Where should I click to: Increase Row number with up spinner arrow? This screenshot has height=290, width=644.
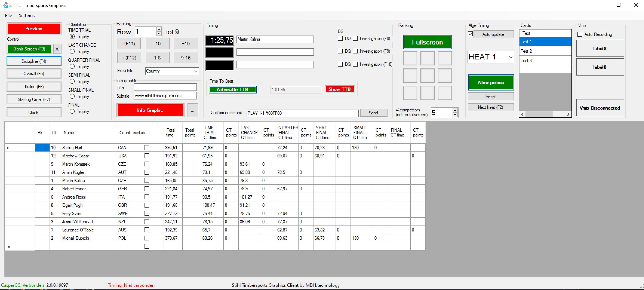(159, 29)
